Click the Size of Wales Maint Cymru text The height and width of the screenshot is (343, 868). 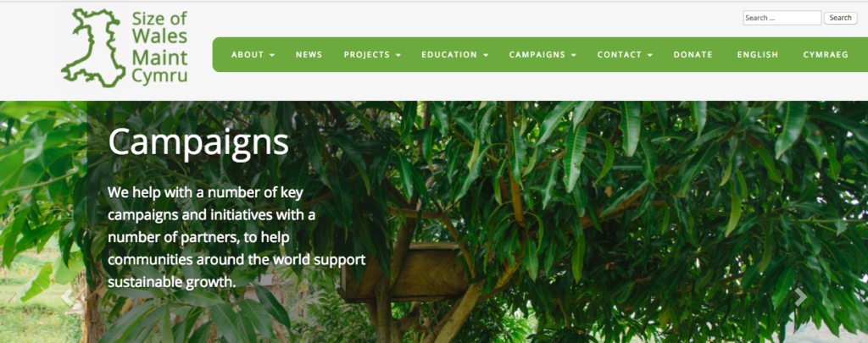(159, 47)
